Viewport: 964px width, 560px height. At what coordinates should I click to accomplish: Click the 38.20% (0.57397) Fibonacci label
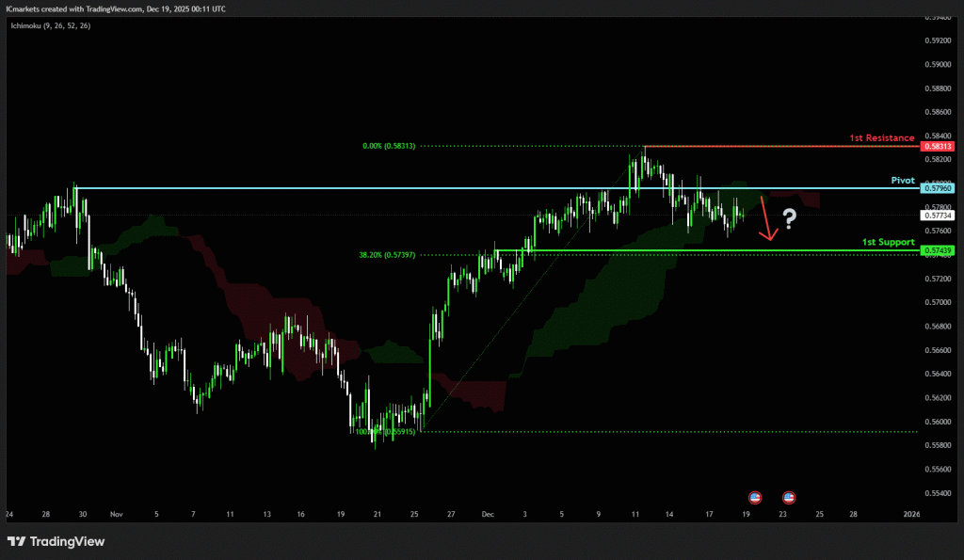click(387, 254)
